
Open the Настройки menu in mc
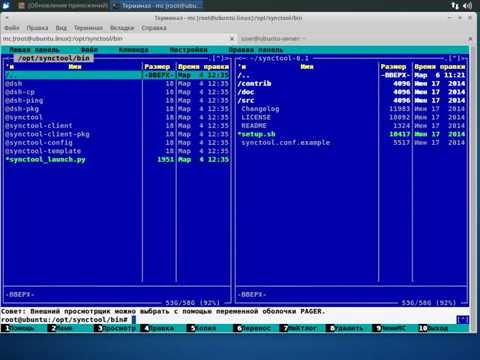pos(188,50)
